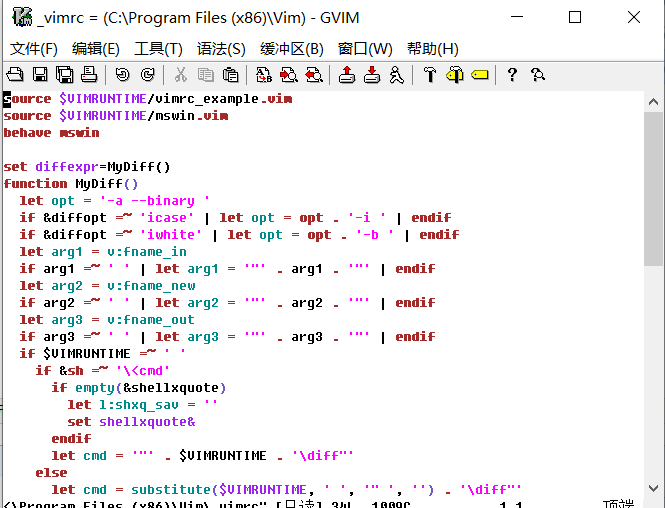
Task: Maximize the GVIM window
Action: point(575,17)
